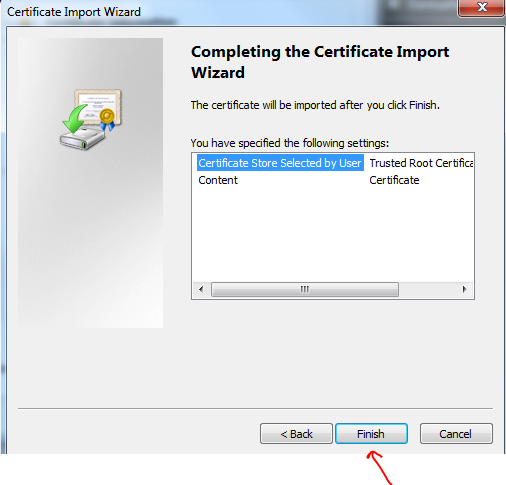Click Finish to import the certificate
This screenshot has width=506, height=485.
click(x=371, y=434)
